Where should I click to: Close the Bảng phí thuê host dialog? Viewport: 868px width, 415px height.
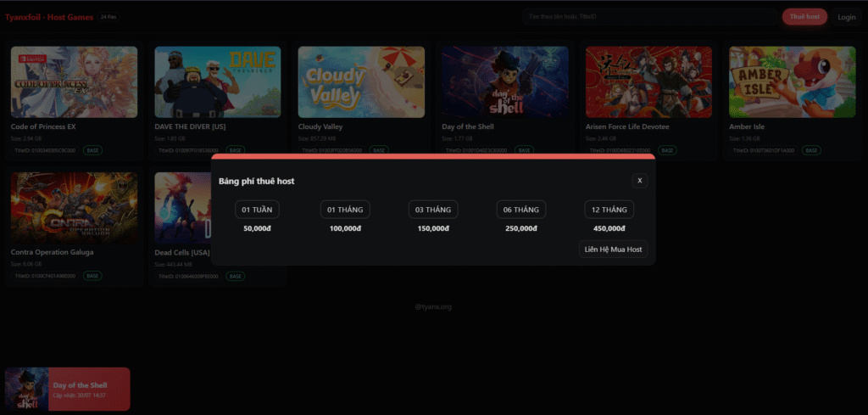pos(640,181)
